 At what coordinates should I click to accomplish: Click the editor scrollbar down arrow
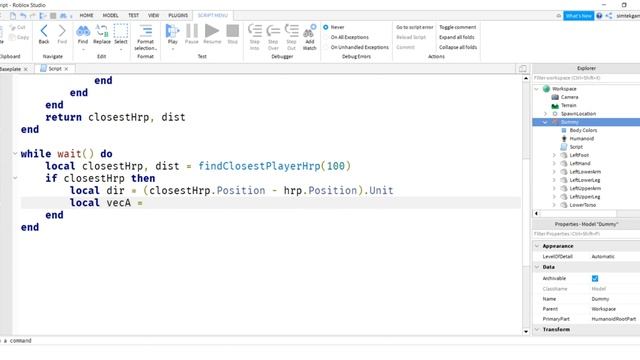pos(526,331)
